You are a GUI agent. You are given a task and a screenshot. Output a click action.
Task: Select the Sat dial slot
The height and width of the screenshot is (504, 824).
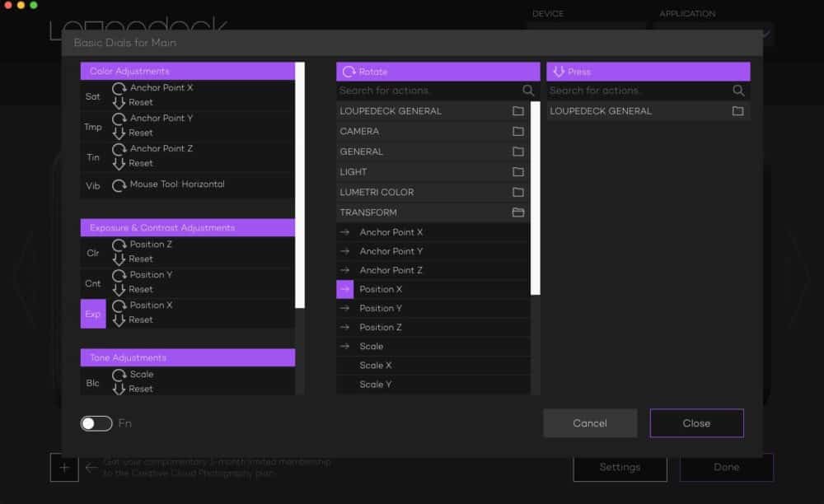coord(93,96)
